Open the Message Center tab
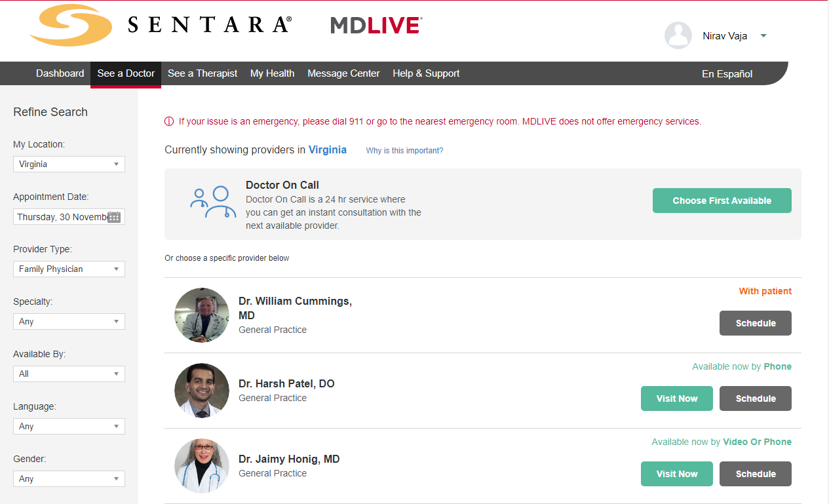The image size is (829, 504). pos(343,73)
